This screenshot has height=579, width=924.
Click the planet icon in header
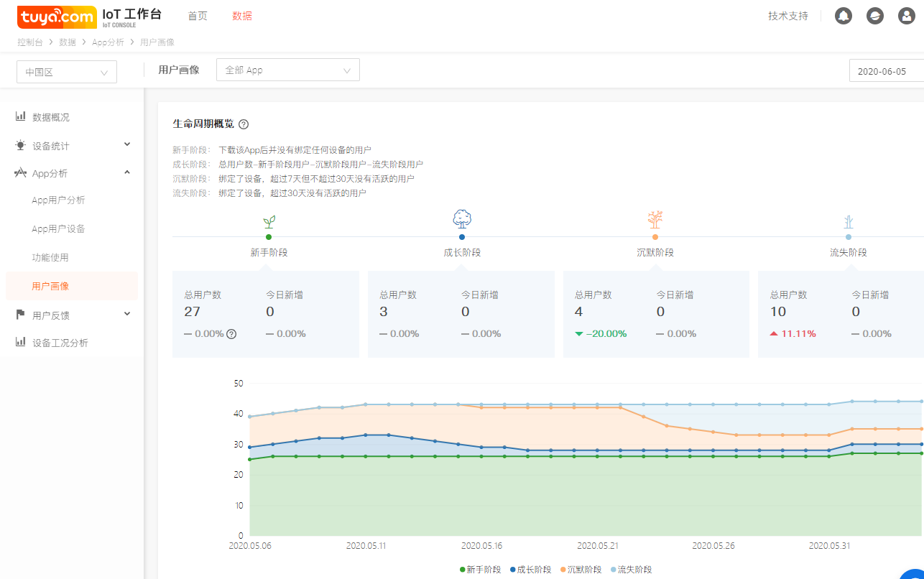click(875, 16)
